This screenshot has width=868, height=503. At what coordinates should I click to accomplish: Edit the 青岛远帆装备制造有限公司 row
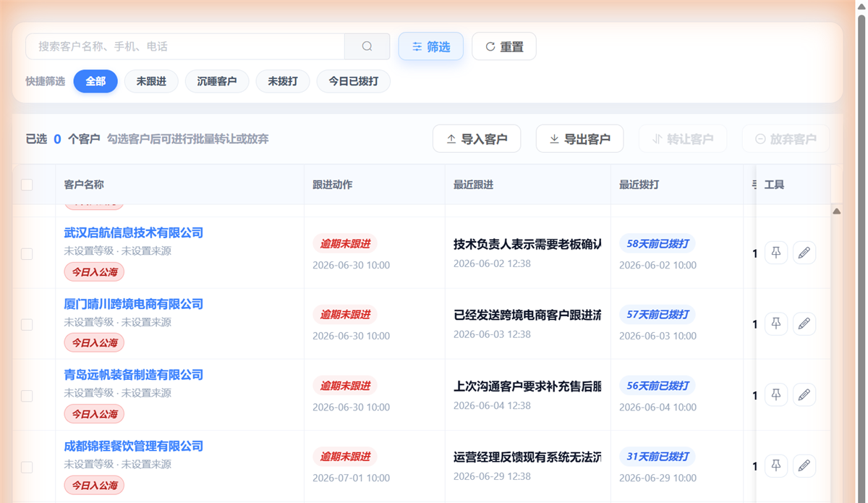(x=804, y=394)
